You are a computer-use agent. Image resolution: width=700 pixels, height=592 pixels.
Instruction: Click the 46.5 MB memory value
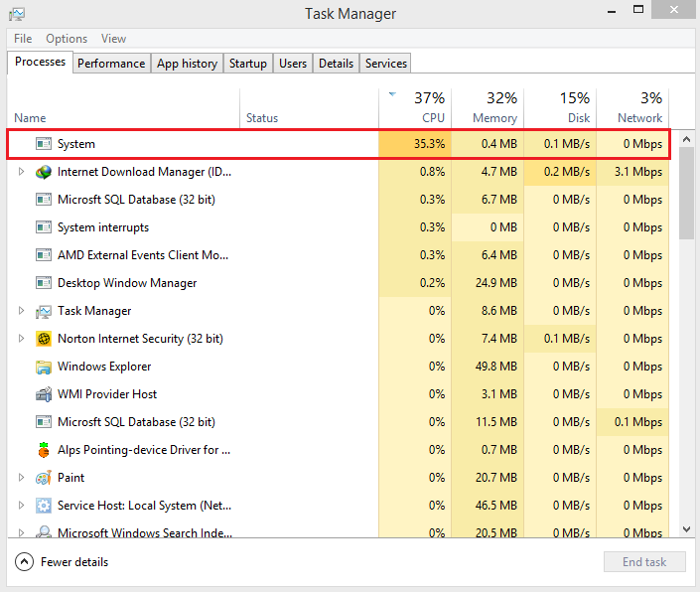click(x=496, y=505)
